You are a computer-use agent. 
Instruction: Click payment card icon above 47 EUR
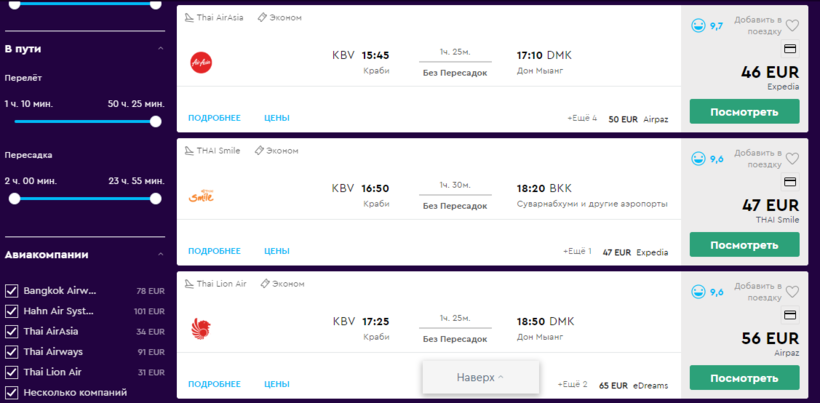789,181
